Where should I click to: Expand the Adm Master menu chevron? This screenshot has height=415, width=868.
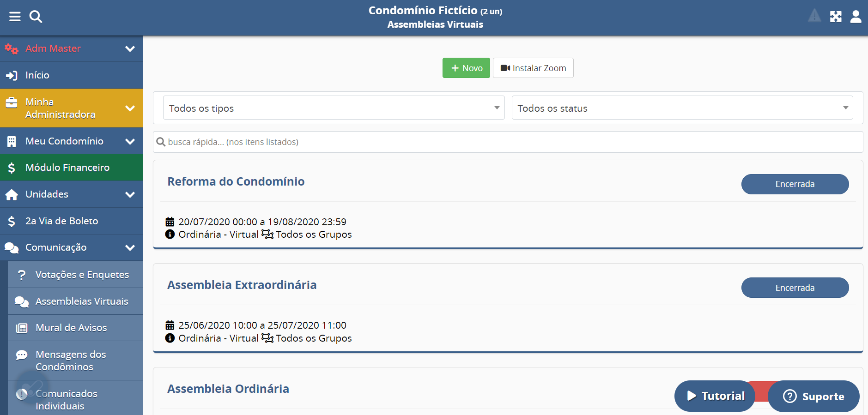pyautogui.click(x=130, y=48)
